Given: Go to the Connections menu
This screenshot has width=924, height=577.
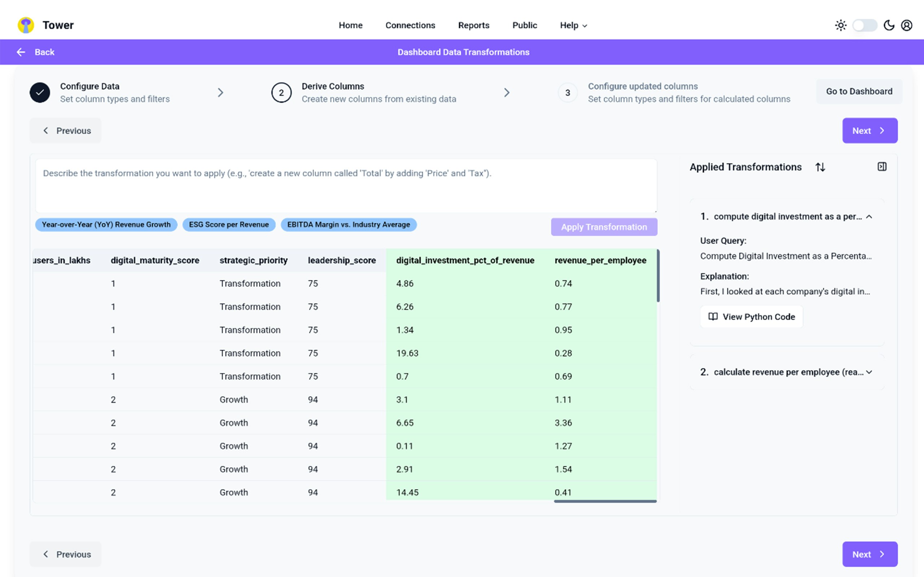Looking at the screenshot, I should tap(410, 25).
